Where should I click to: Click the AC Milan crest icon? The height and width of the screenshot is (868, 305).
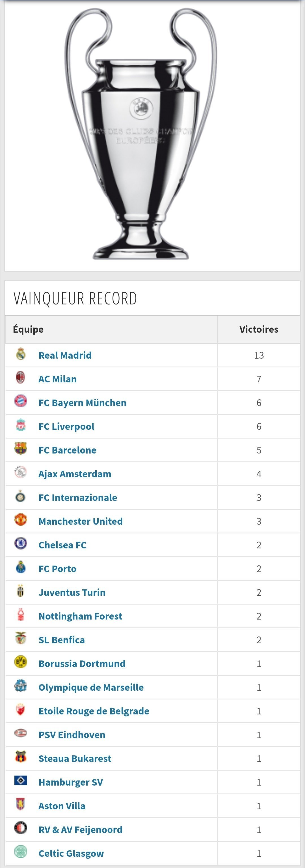[21, 378]
